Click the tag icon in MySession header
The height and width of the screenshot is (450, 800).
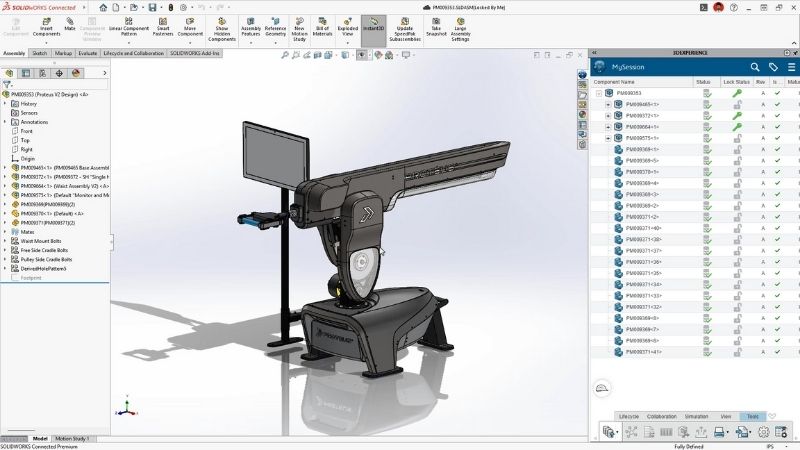pyautogui.click(x=773, y=67)
